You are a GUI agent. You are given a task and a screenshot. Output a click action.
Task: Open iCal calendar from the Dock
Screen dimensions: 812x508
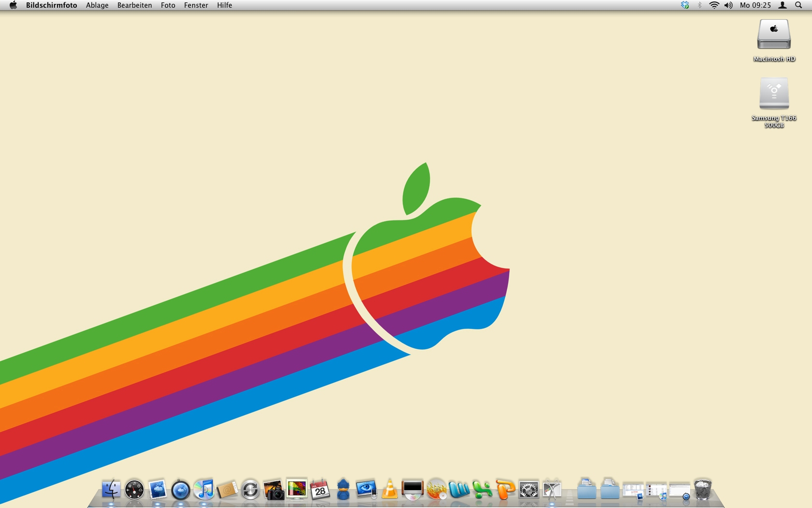point(320,490)
